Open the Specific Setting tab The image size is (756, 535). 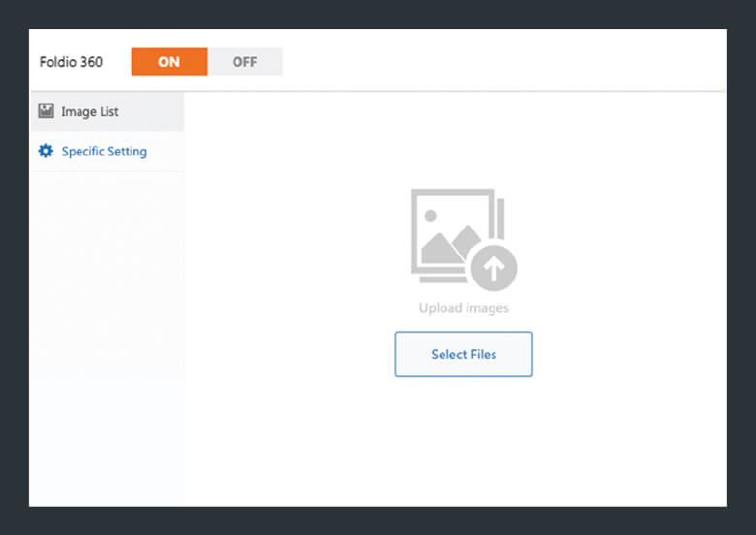click(107, 151)
